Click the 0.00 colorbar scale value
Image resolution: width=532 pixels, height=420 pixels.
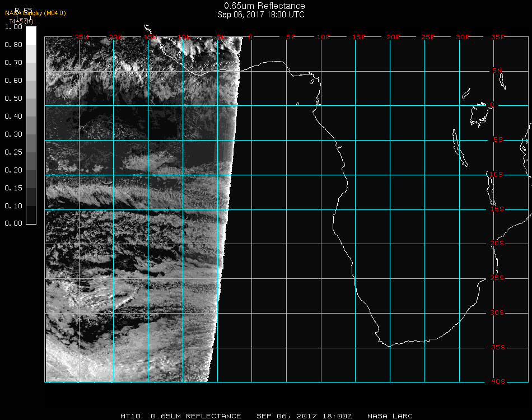(x=13, y=223)
